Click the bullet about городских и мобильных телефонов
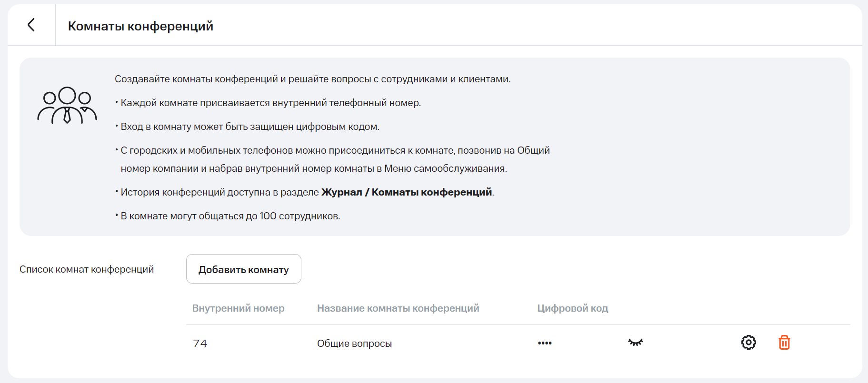The image size is (868, 383). (335, 151)
